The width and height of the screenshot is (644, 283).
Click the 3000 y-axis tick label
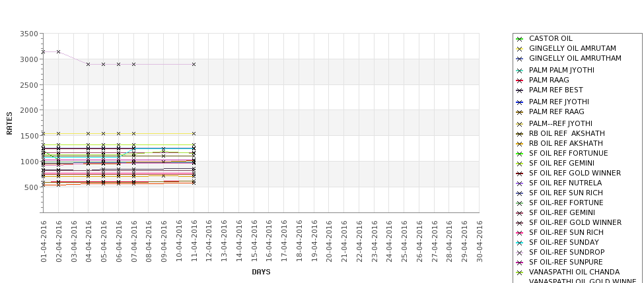pos(29,59)
